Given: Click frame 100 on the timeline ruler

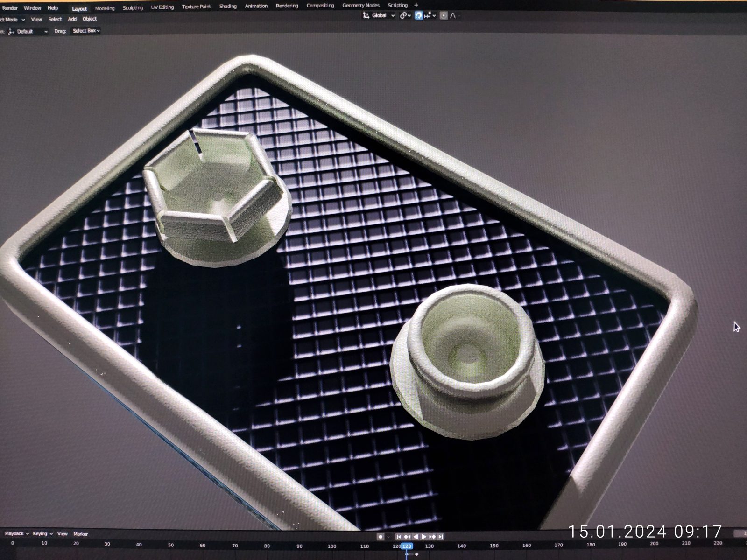Looking at the screenshot, I should coord(331,546).
